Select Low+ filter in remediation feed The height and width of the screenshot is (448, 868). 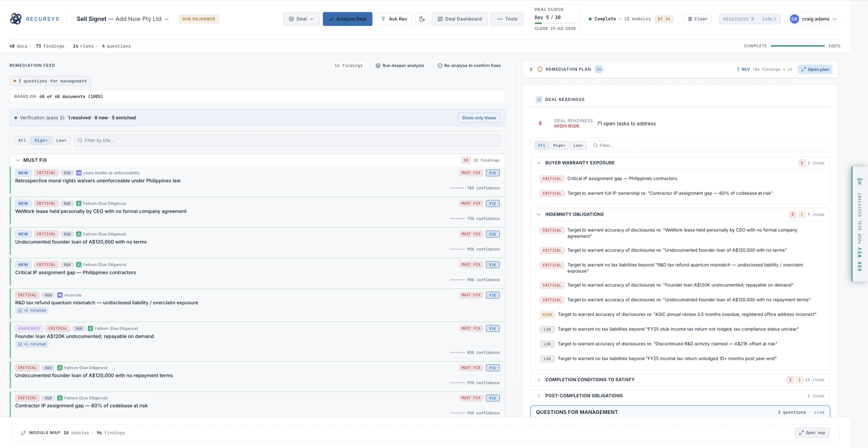[61, 140]
